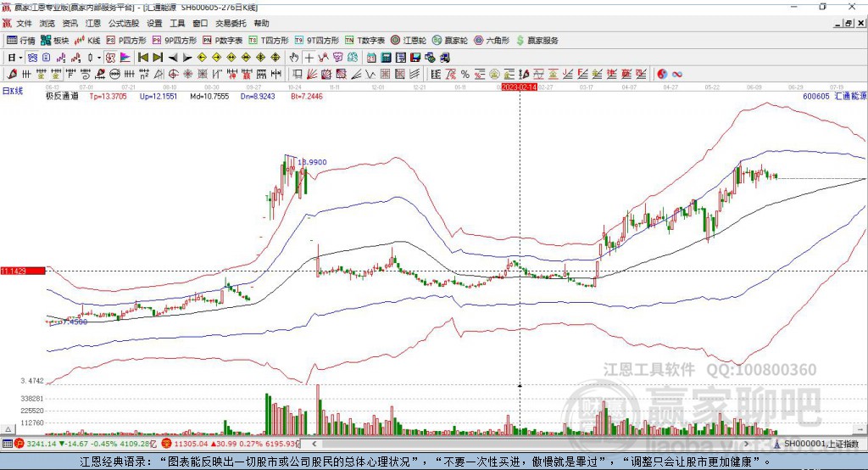Click the 日K线 chart label
Image resolution: width=868 pixels, height=470 pixels.
(x=13, y=91)
